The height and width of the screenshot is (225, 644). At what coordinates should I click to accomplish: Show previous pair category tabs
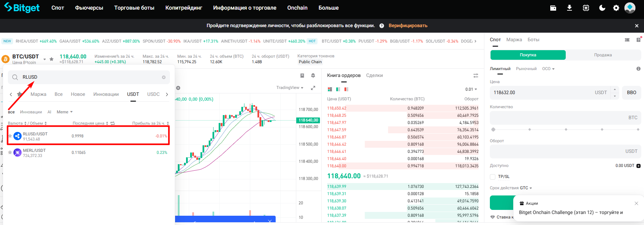(x=11, y=94)
